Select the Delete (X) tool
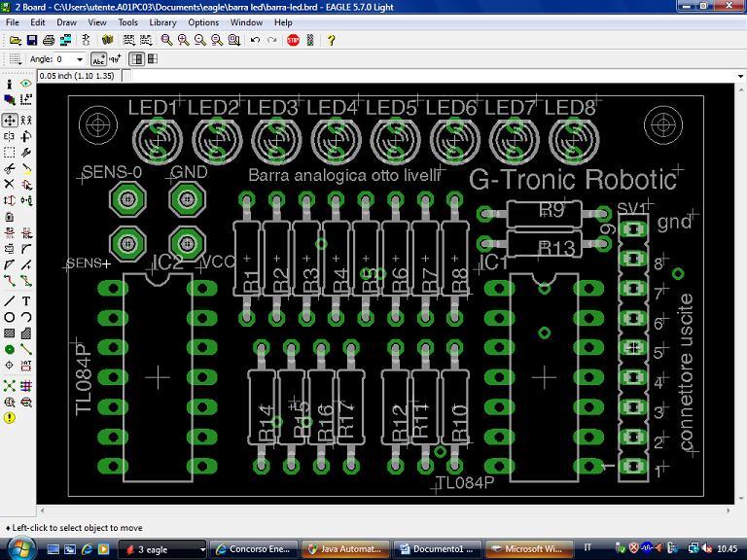 pos(10,184)
